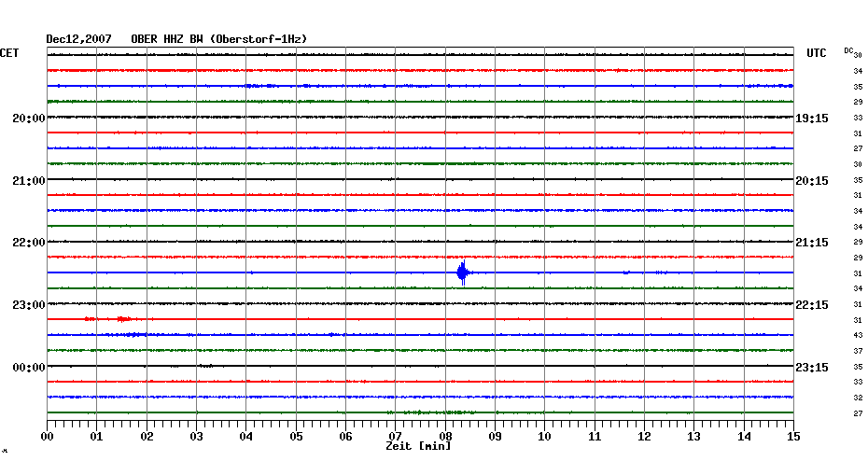Pick minute 07 on the time axis
The image size is (868, 461).
point(395,437)
